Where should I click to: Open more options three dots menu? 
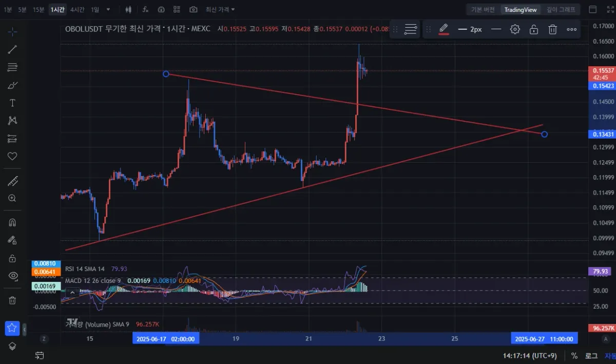coord(571,29)
